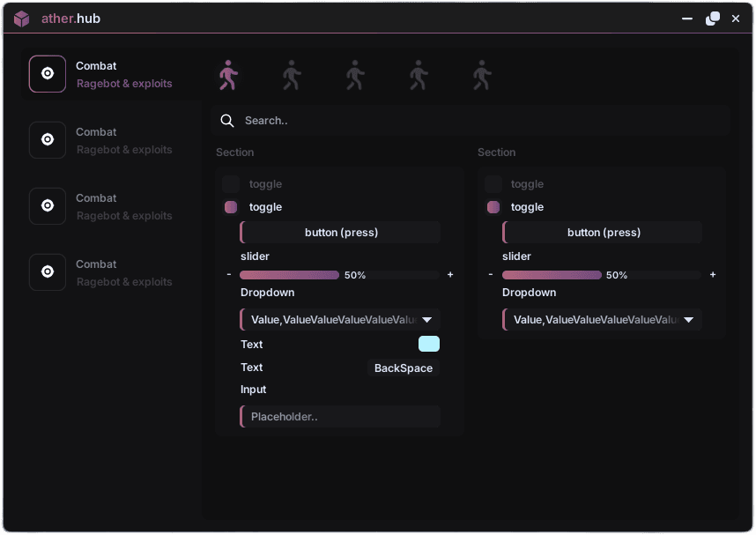Click the Placeholder input field
The height and width of the screenshot is (535, 756).
coord(339,416)
